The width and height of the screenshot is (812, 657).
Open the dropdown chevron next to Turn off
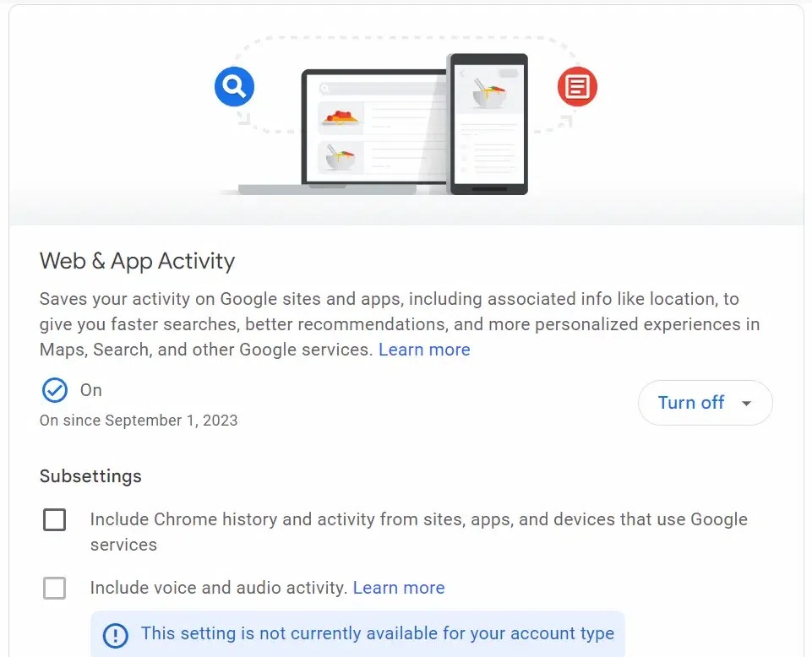pos(747,403)
